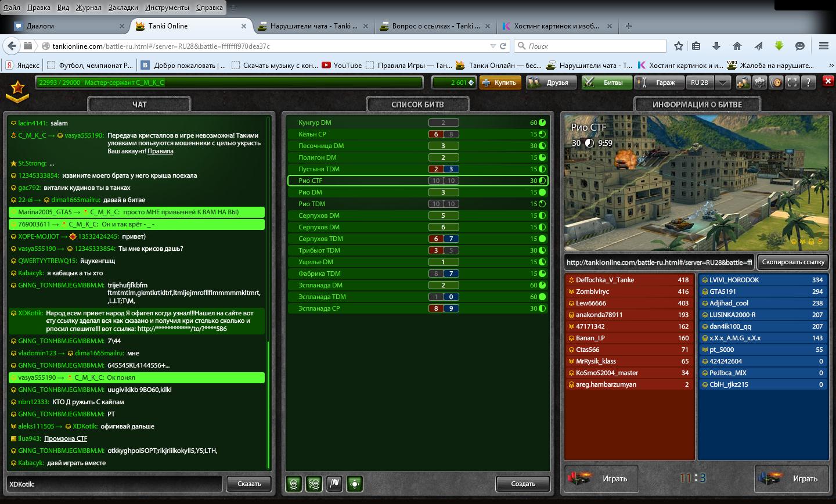The width and height of the screenshot is (836, 504).
Task: Open YouTube bookmark
Action: 342,65
